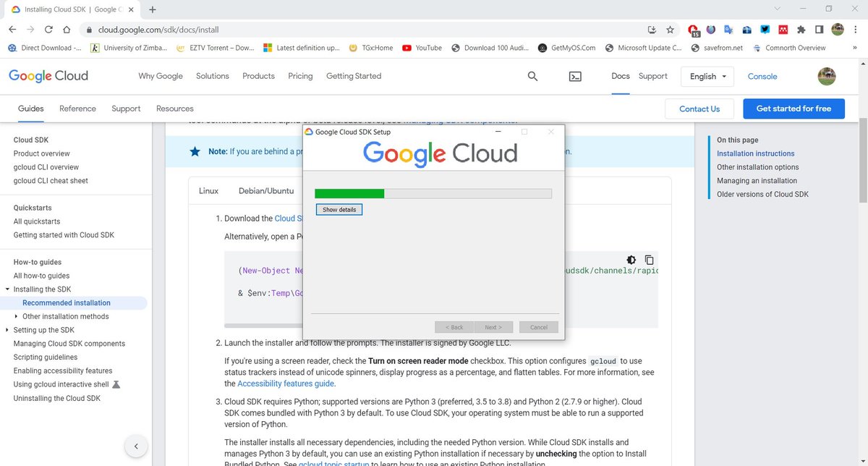The height and width of the screenshot is (466, 868).
Task: Open the Support header link
Action: coord(653,76)
